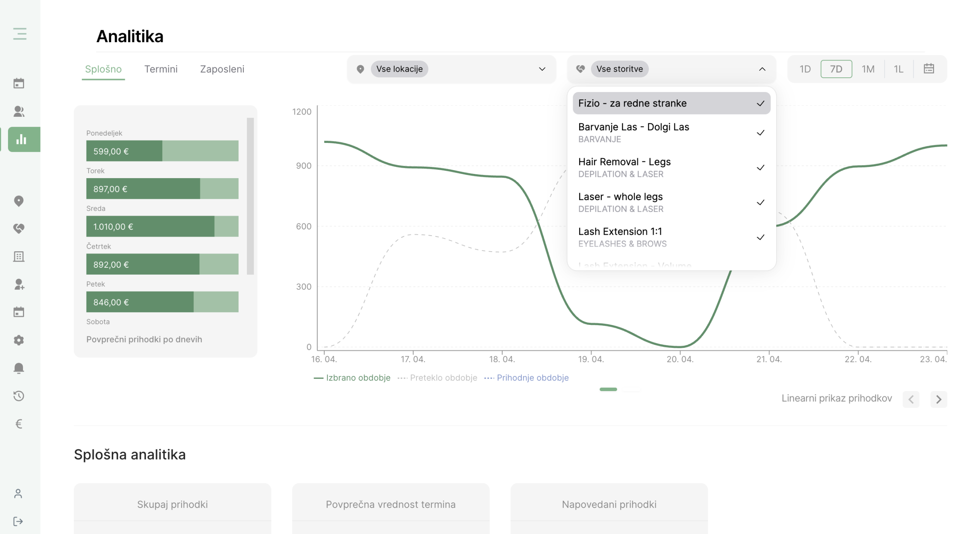
Task: Open the notifications bell icon
Action: tap(19, 368)
